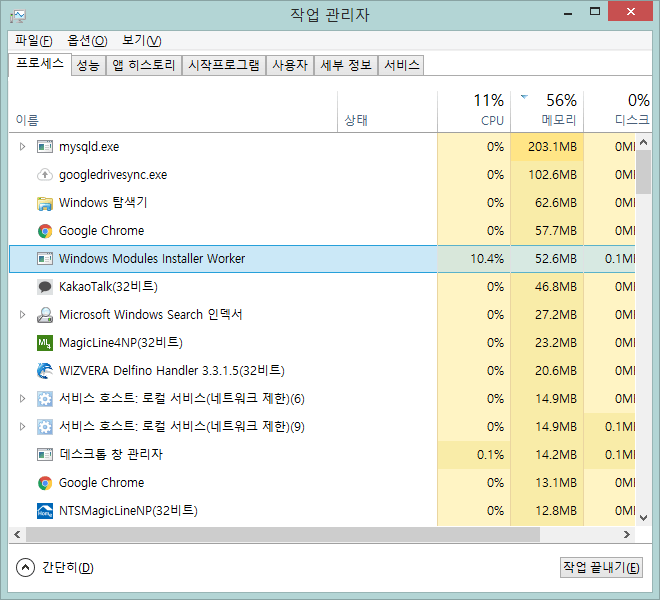This screenshot has height=600, width=660.
Task: Switch to the 서비스 tab
Action: (401, 65)
